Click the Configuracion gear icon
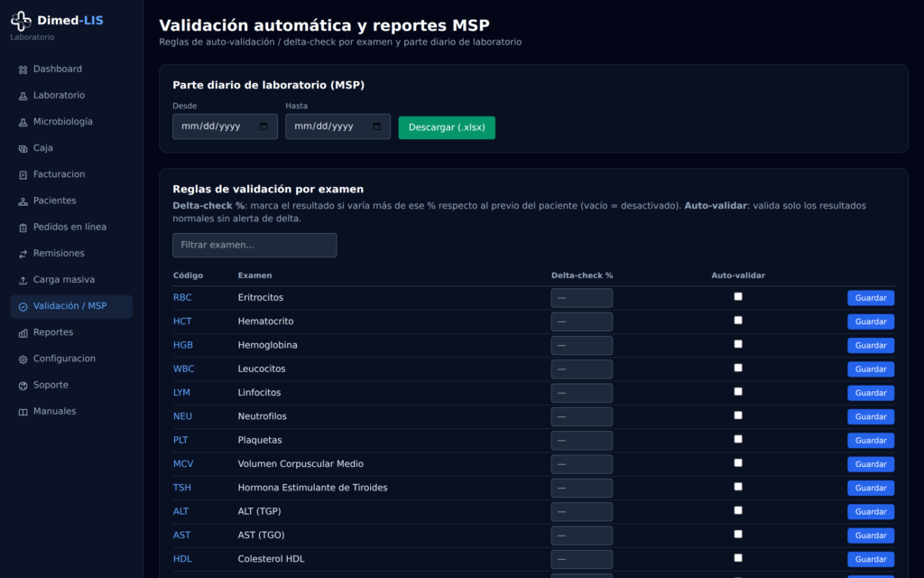 23,359
